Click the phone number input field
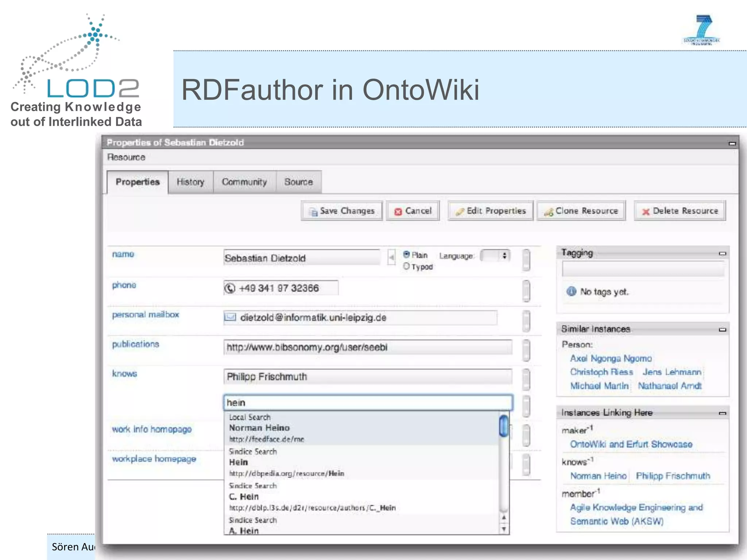The height and width of the screenshot is (560, 747). click(x=281, y=288)
